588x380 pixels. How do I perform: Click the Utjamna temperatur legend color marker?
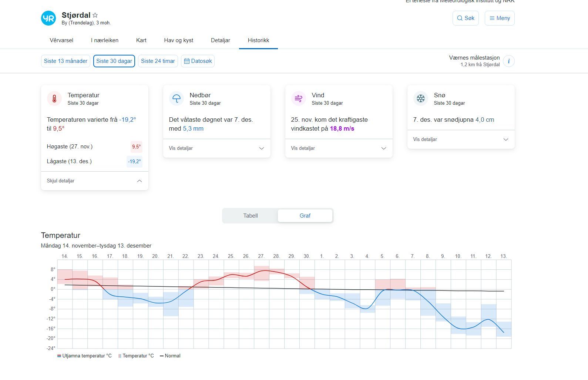click(x=59, y=356)
